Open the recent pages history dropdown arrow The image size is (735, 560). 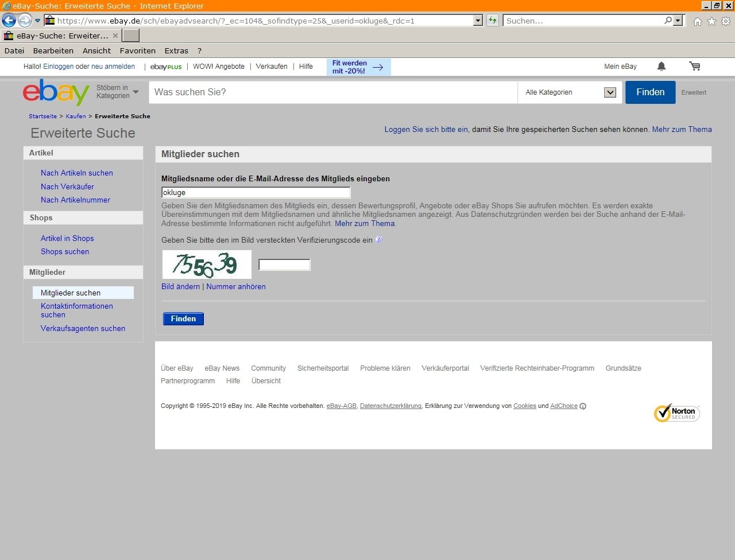click(x=37, y=21)
